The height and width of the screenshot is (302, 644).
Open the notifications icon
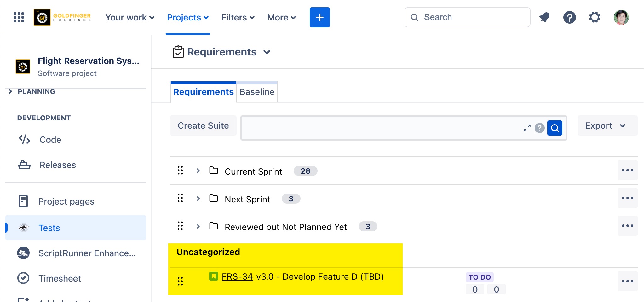[x=544, y=17]
